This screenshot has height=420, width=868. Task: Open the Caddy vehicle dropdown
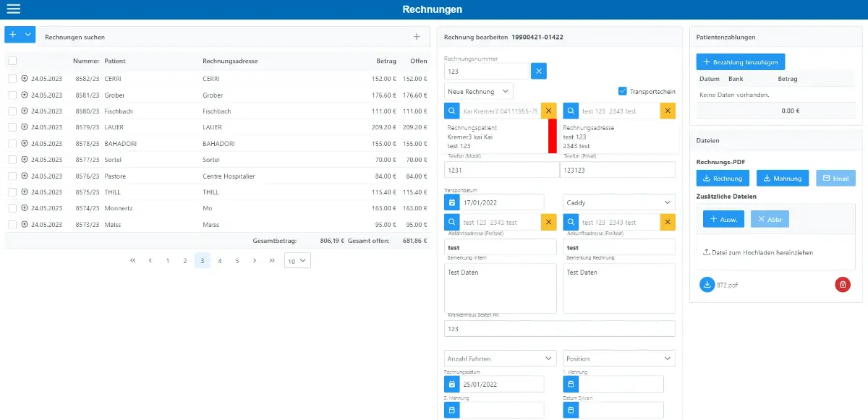pos(618,202)
